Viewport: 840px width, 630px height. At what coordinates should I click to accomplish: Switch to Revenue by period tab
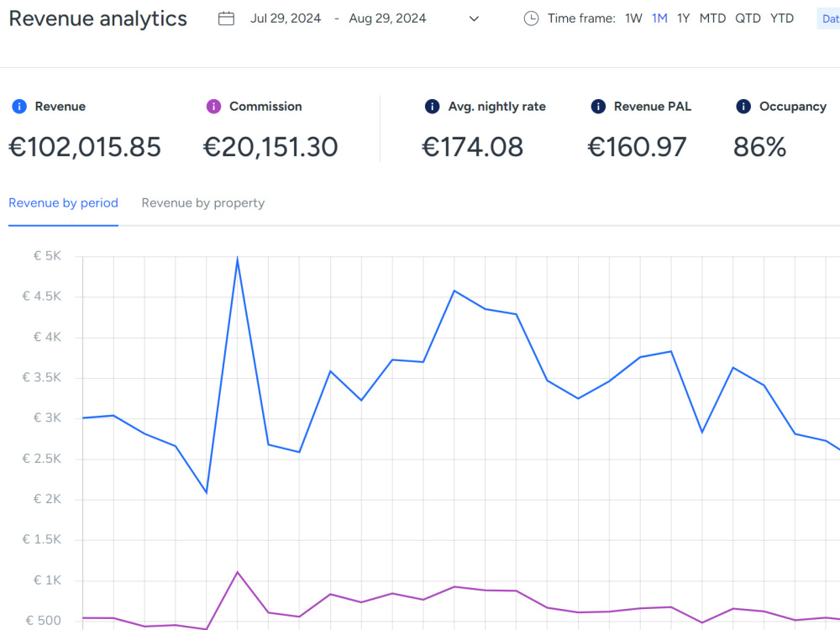[x=63, y=203]
